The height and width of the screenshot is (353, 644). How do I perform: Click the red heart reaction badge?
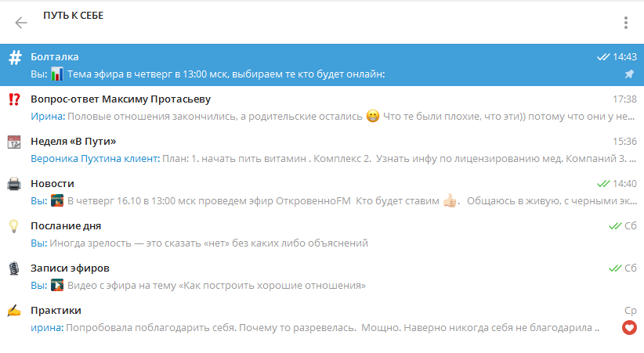pos(628,328)
